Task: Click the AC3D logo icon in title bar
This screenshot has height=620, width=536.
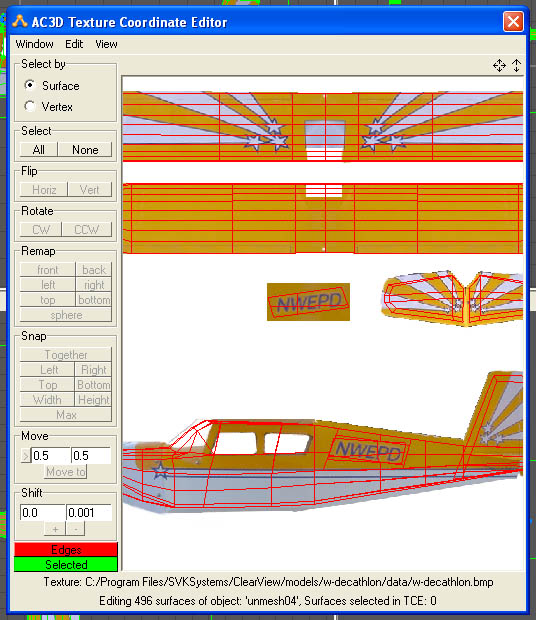Action: (x=20, y=21)
